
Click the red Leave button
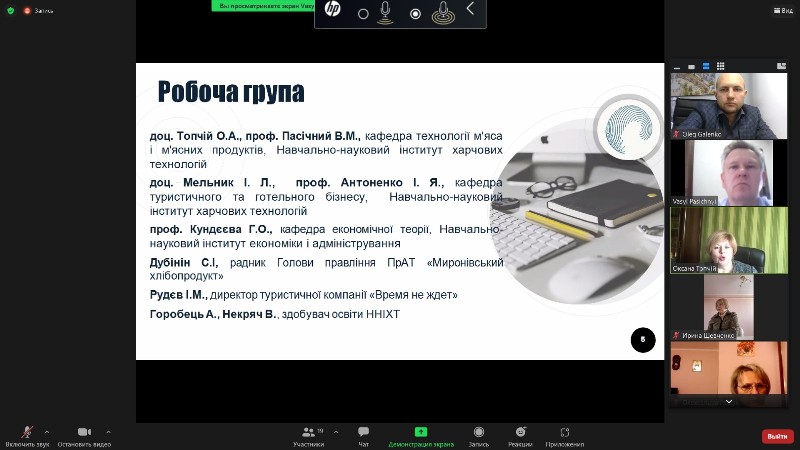pos(777,436)
